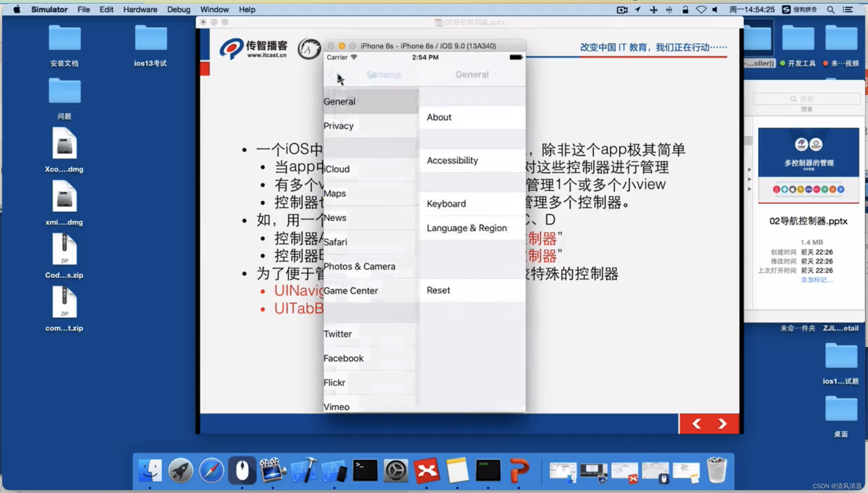The image size is (868, 493).
Task: Select the General settings menu item
Action: (369, 100)
